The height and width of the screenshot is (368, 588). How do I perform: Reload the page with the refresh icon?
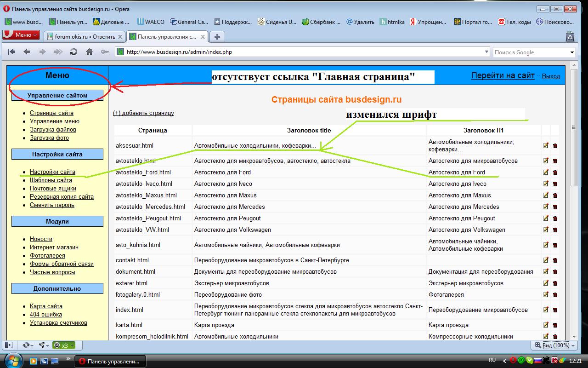73,52
